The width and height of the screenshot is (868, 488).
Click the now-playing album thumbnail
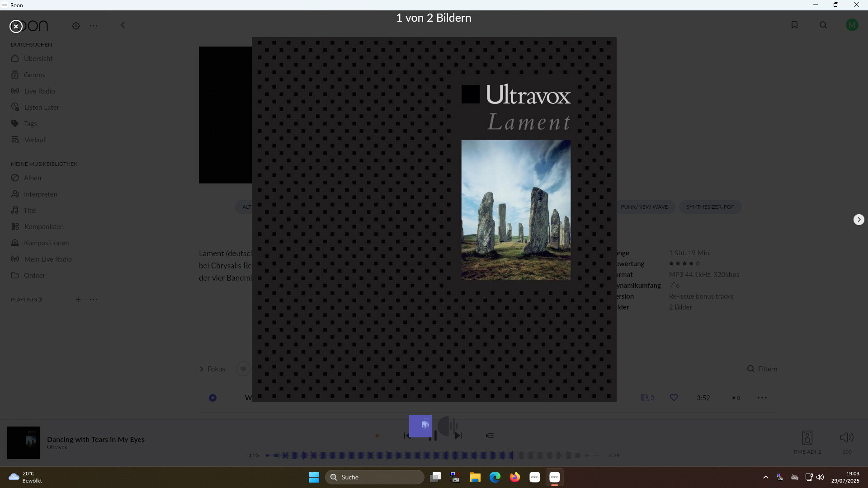tap(24, 443)
